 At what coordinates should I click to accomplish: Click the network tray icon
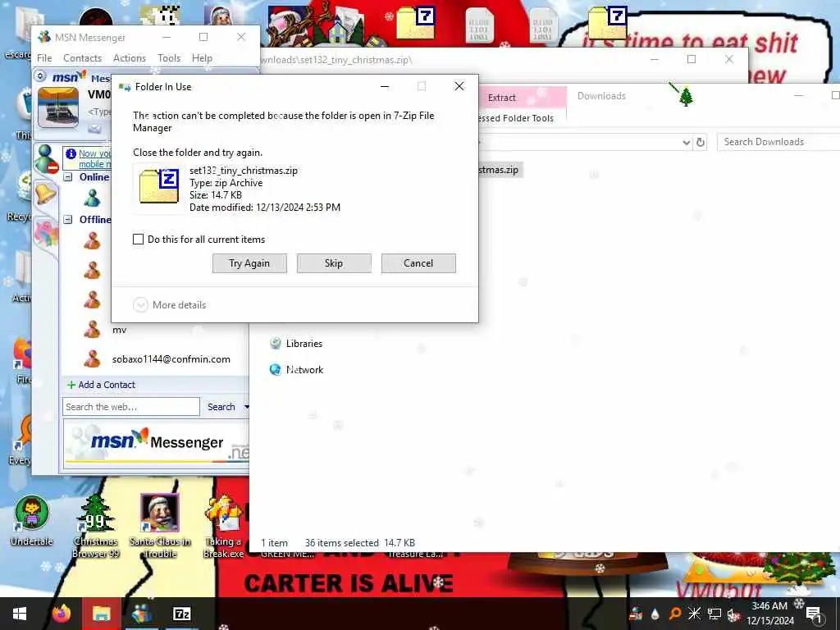pos(714,614)
